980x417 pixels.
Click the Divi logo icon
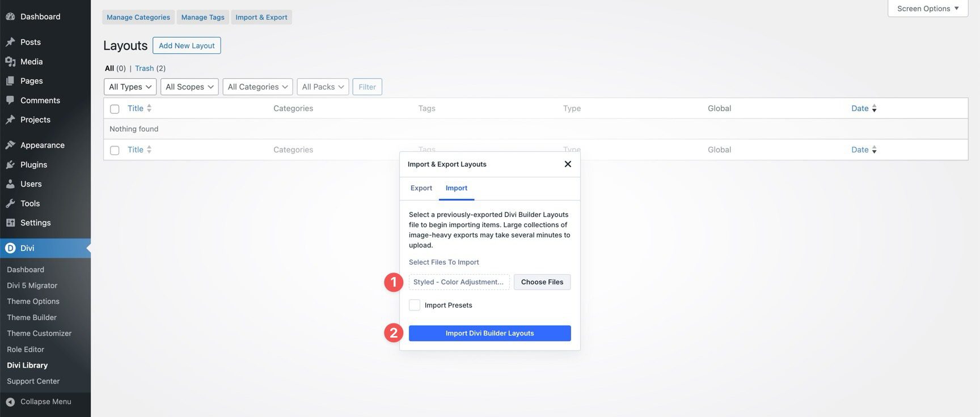coord(10,248)
